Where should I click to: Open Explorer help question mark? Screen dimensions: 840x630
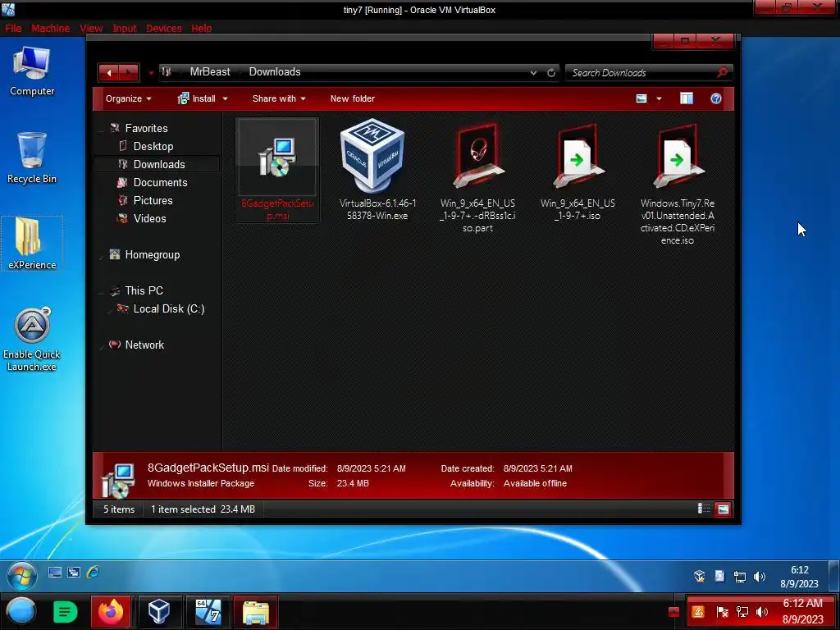[x=715, y=98]
